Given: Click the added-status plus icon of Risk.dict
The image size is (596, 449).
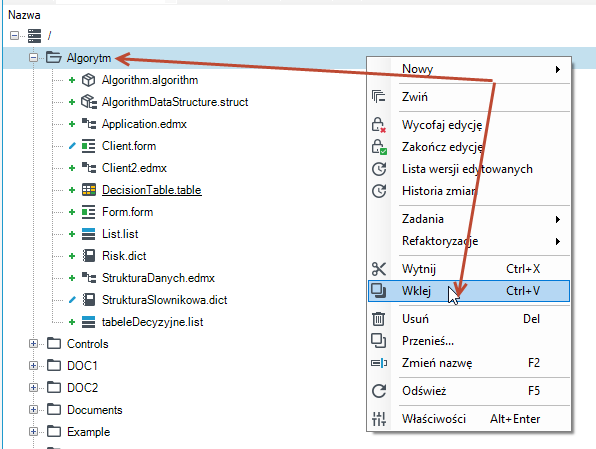Looking at the screenshot, I should pyautogui.click(x=72, y=256).
